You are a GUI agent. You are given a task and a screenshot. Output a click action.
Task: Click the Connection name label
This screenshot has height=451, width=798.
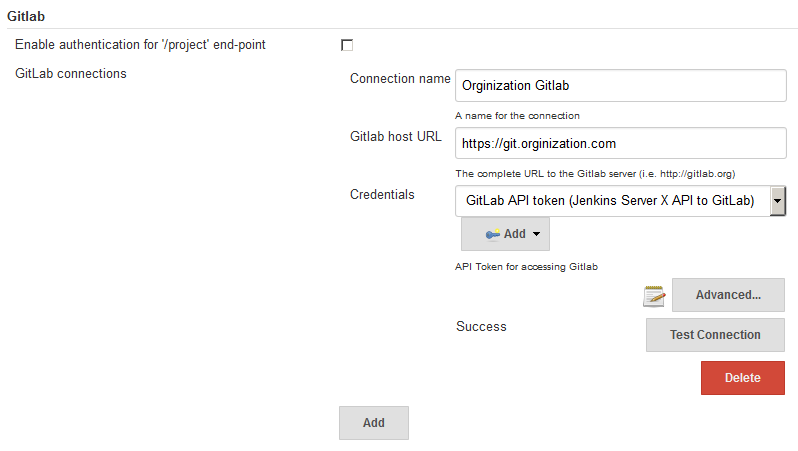click(x=400, y=78)
